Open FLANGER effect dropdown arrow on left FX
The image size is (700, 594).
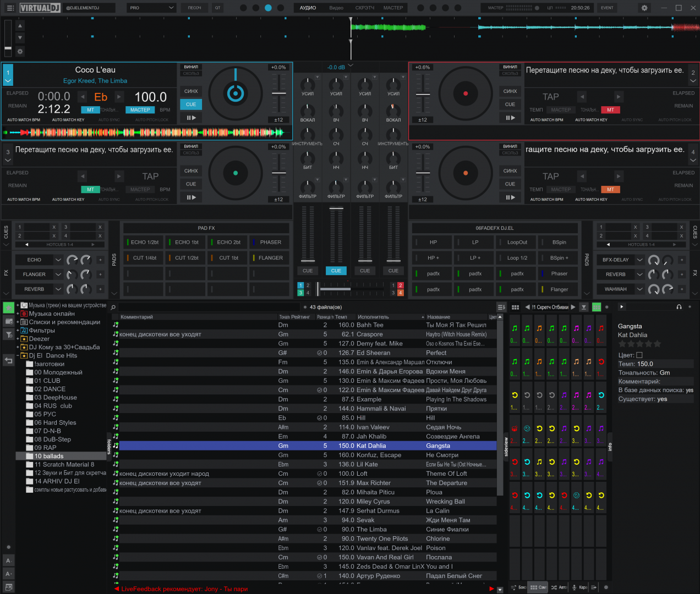click(58, 274)
